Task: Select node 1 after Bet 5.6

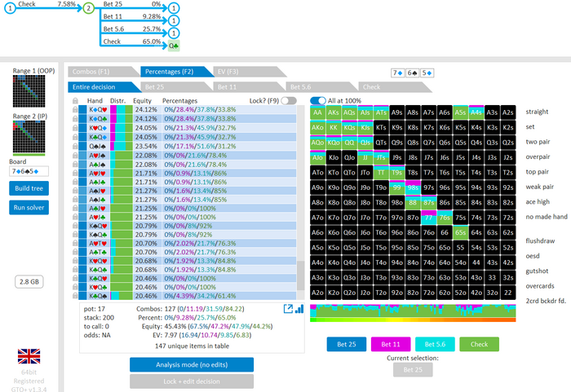Action: pyautogui.click(x=174, y=33)
